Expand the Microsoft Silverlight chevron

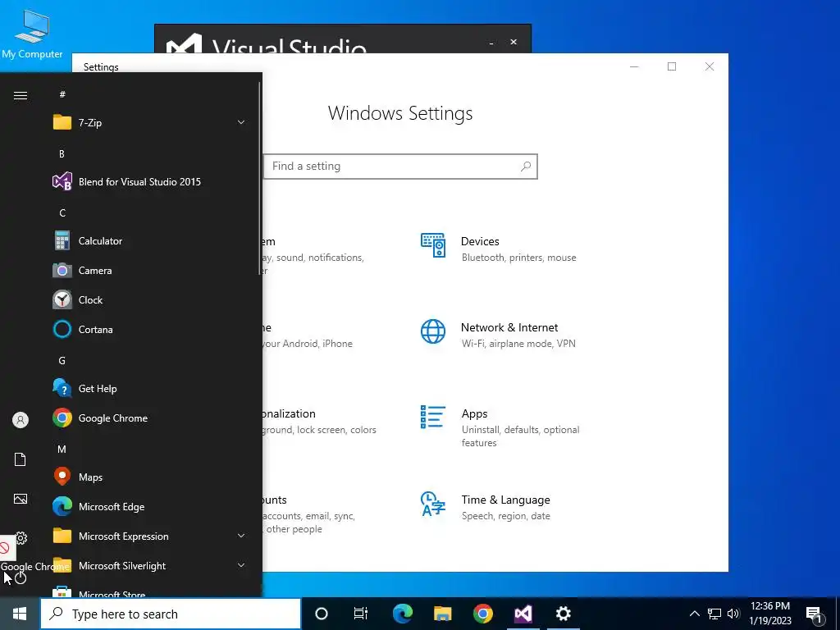pyautogui.click(x=241, y=565)
